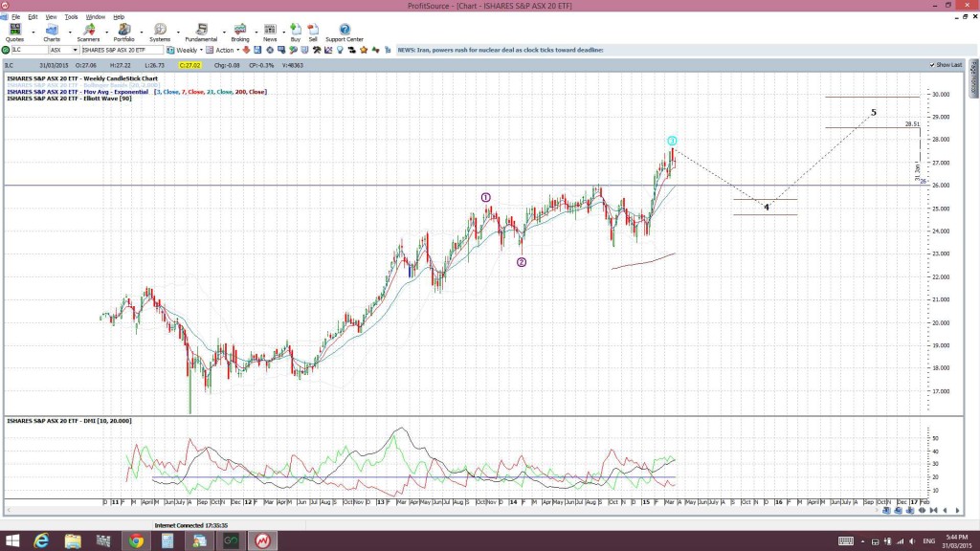Click the highlighted close price C:27.02
The height and width of the screenshot is (551, 980).
click(x=189, y=65)
